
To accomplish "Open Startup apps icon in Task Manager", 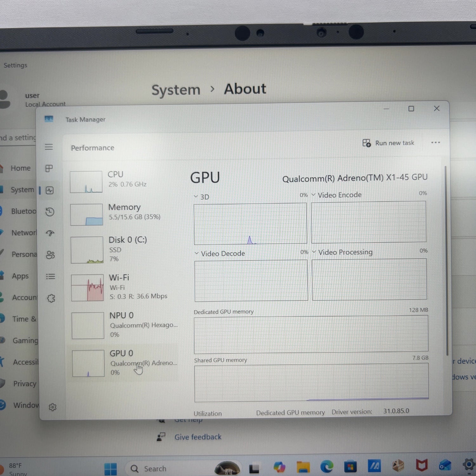I will tap(50, 233).
